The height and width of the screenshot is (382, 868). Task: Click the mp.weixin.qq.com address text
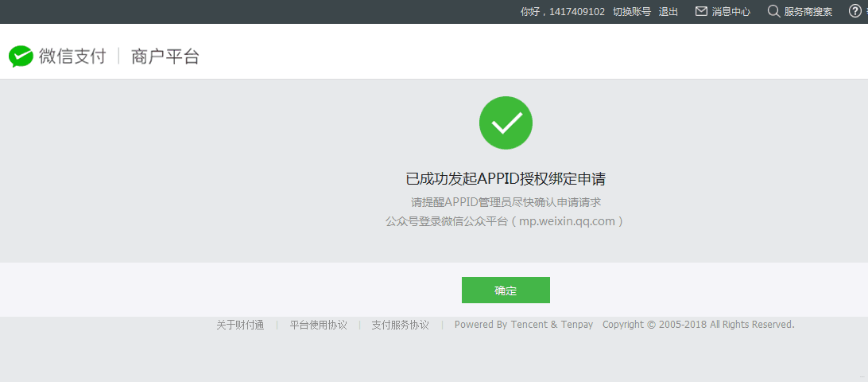[x=568, y=221]
